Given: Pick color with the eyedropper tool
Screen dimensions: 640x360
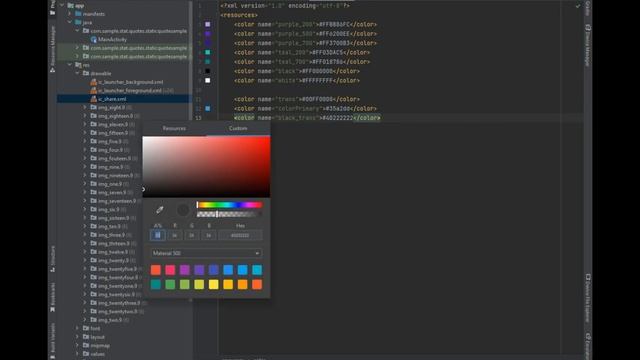Looking at the screenshot, I should 160,210.
